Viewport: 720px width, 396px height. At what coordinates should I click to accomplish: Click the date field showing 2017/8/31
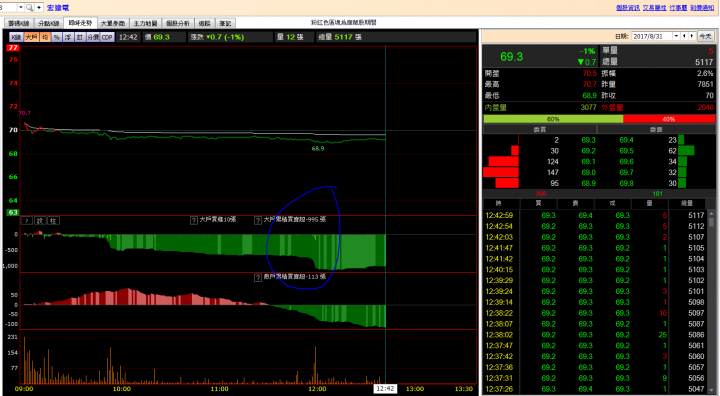tap(652, 36)
